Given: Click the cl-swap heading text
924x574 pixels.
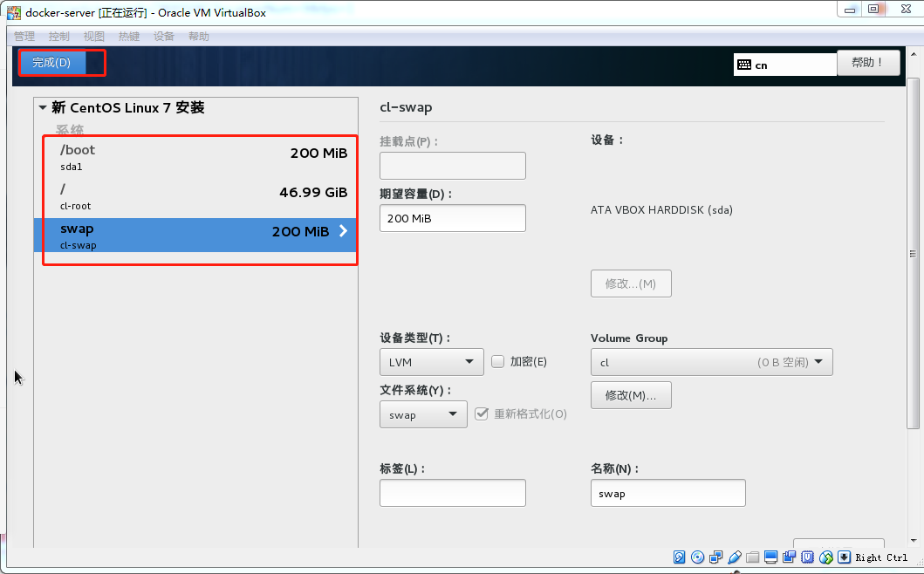Looking at the screenshot, I should click(406, 107).
